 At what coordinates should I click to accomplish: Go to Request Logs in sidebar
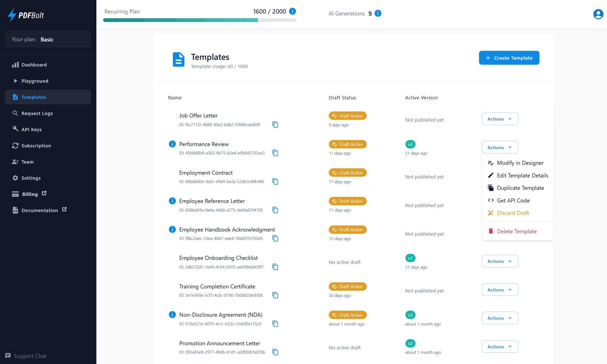(37, 113)
